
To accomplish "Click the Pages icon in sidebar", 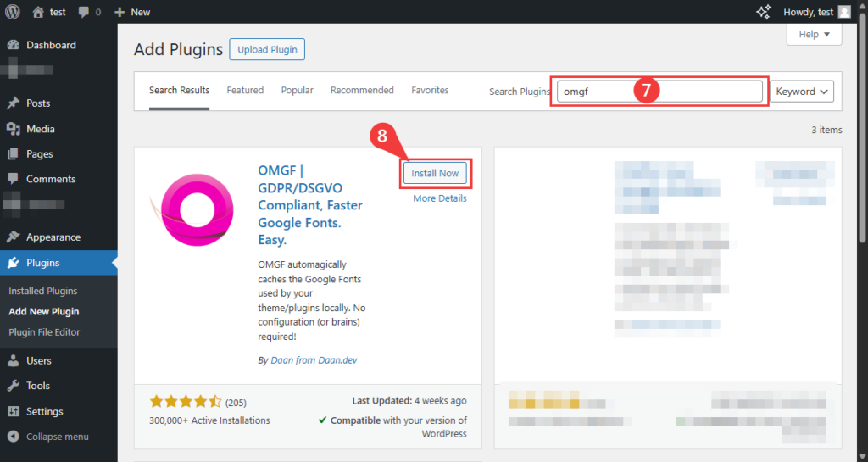I will pos(14,153).
